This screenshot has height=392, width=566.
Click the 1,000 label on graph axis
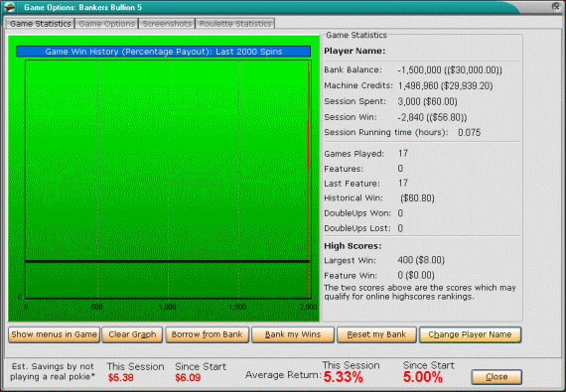pyautogui.click(x=167, y=308)
